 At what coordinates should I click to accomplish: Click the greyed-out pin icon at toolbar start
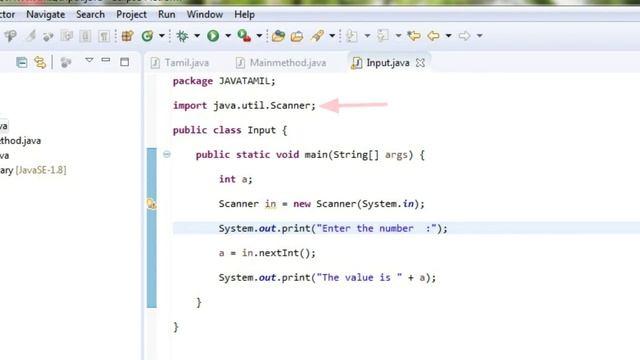pyautogui.click(x=10, y=36)
